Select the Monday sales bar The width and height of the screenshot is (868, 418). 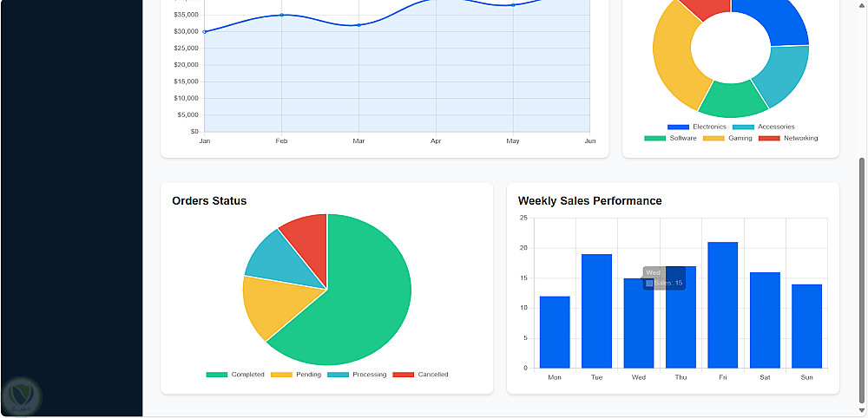(x=555, y=332)
